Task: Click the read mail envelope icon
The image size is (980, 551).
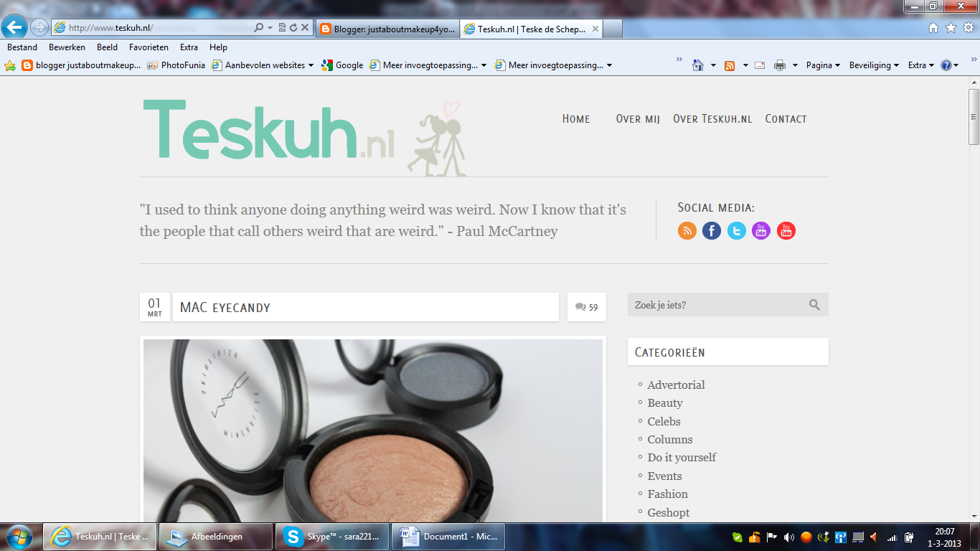Action: [x=759, y=65]
